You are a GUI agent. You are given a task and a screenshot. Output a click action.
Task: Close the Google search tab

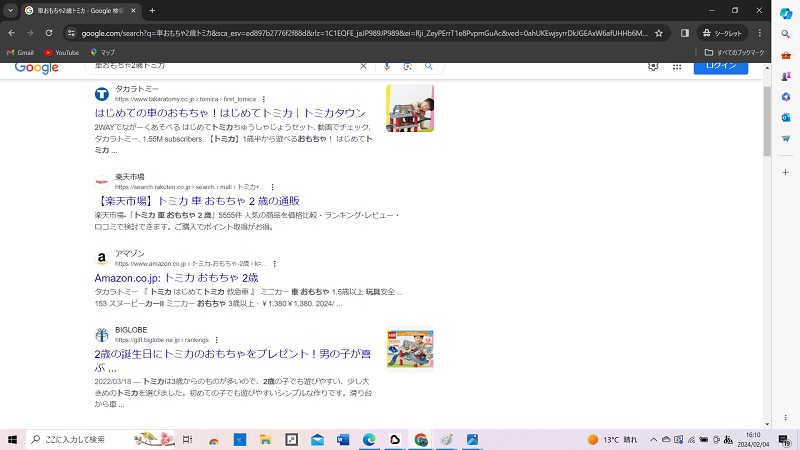coord(133,11)
